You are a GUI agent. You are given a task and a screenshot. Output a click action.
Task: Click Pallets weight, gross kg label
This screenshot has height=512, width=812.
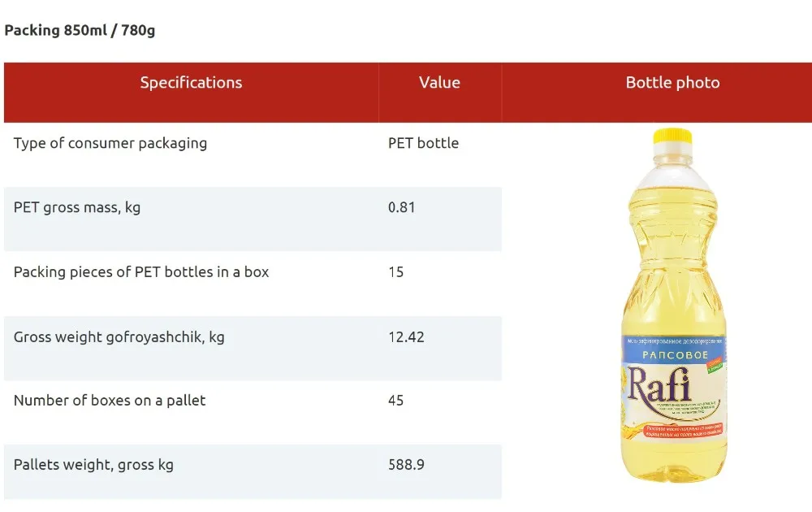93,465
